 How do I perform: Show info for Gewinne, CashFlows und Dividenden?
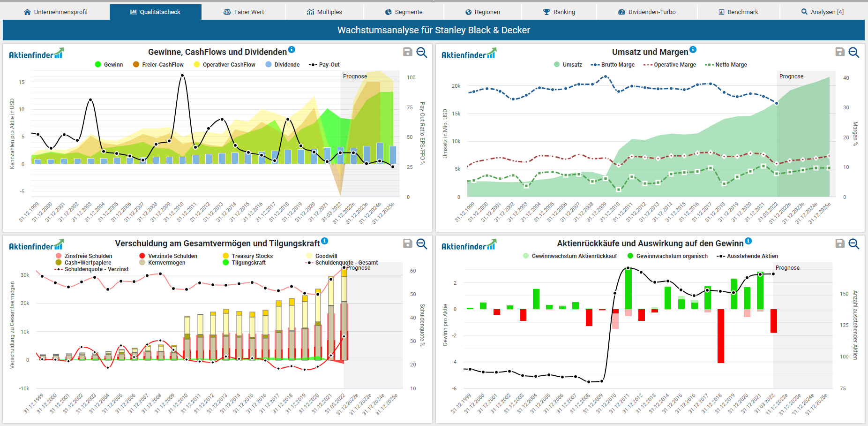(292, 50)
